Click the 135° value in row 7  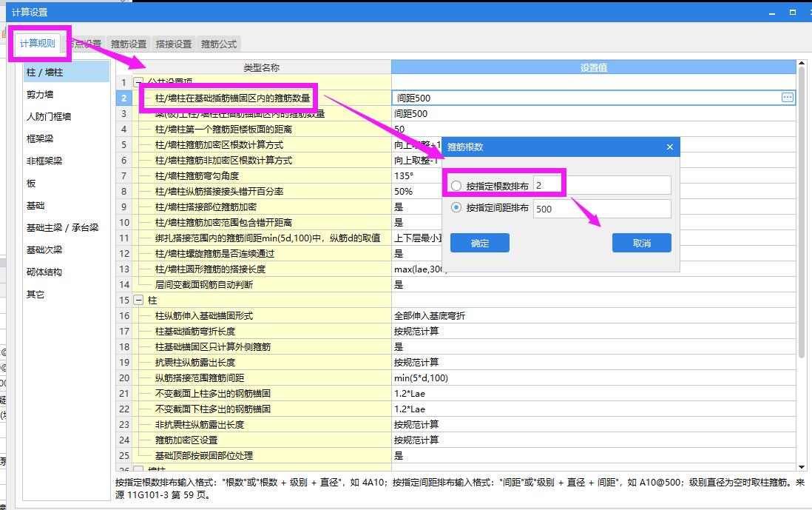pyautogui.click(x=403, y=175)
